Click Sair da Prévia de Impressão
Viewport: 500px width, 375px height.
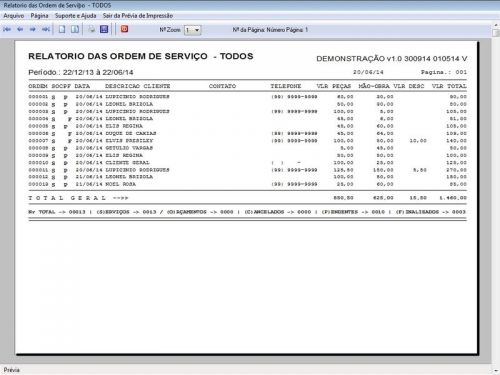pyautogui.click(x=138, y=16)
